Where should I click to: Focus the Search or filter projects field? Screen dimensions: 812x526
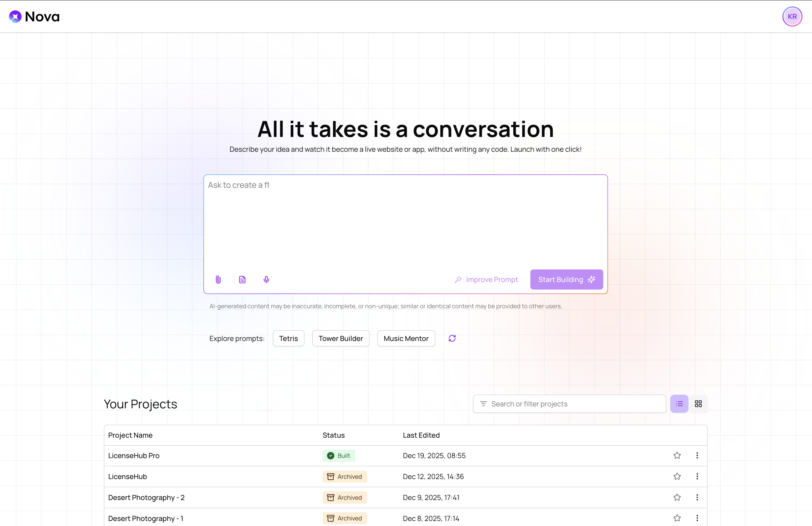click(573, 404)
